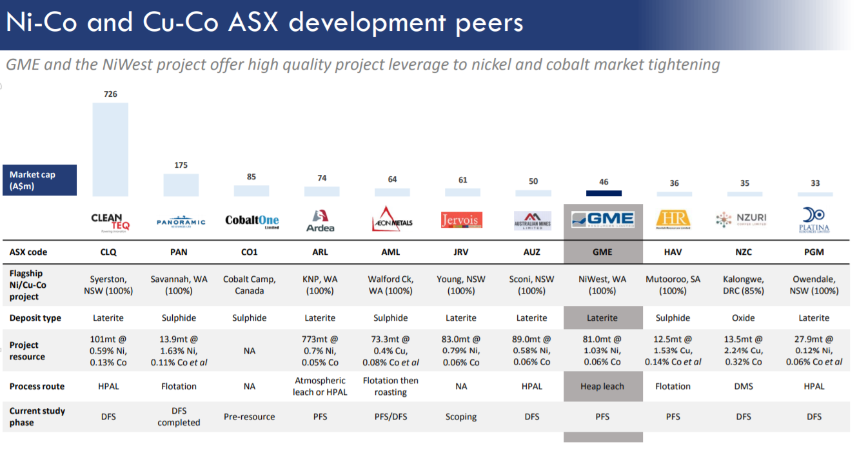Click the ASX code cell 'PAN'
The image size is (868, 453).
point(179,252)
